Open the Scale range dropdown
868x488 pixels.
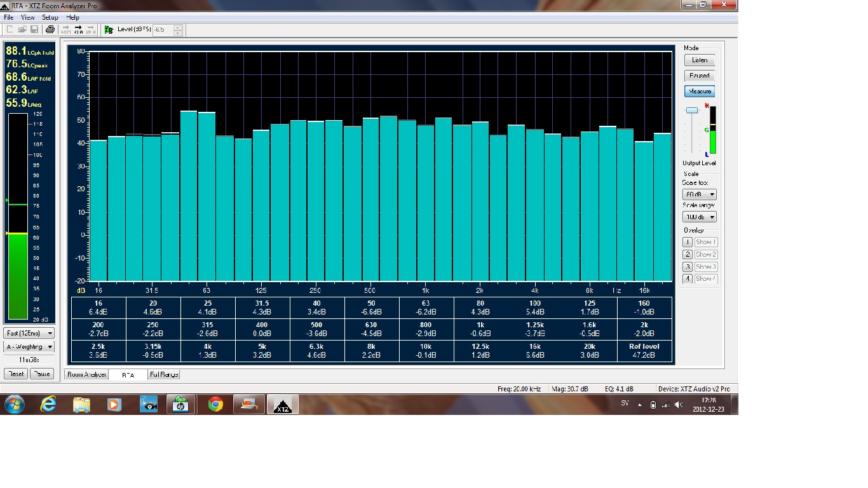tap(700, 217)
